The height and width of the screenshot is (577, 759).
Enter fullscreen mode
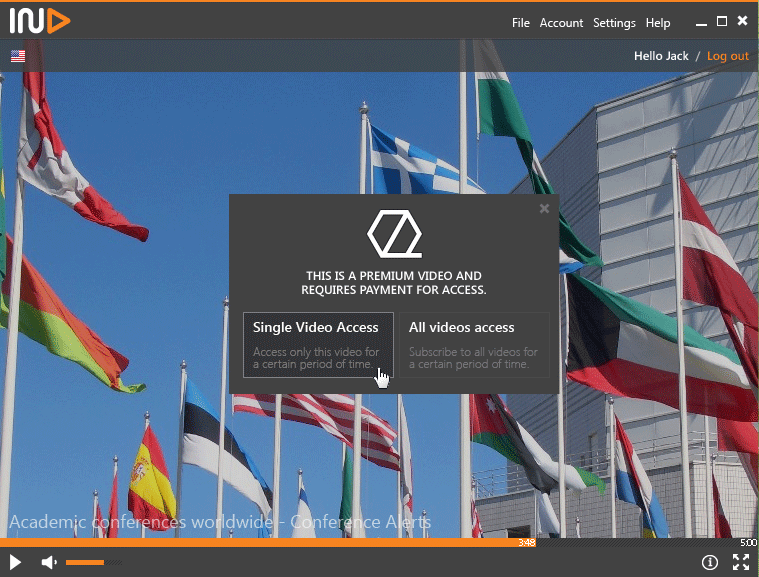(x=741, y=563)
